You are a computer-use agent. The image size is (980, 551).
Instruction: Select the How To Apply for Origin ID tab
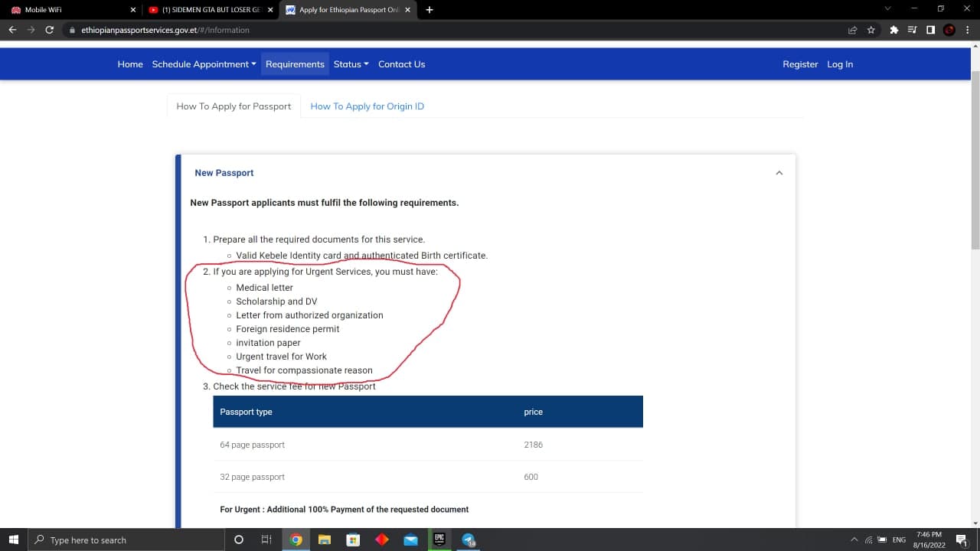pos(367,106)
